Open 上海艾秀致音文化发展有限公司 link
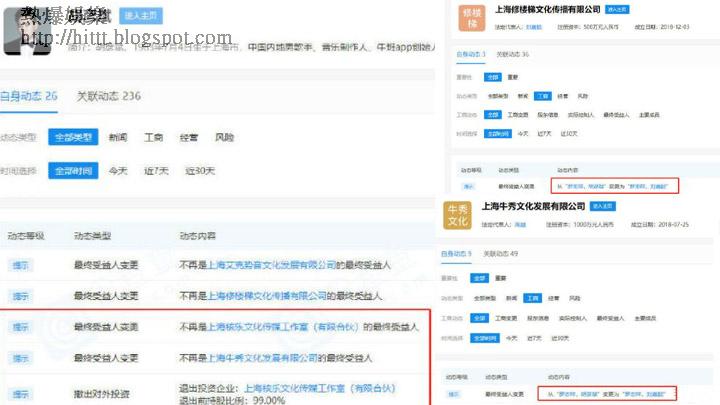This screenshot has width=720, height=405. tap(271, 265)
